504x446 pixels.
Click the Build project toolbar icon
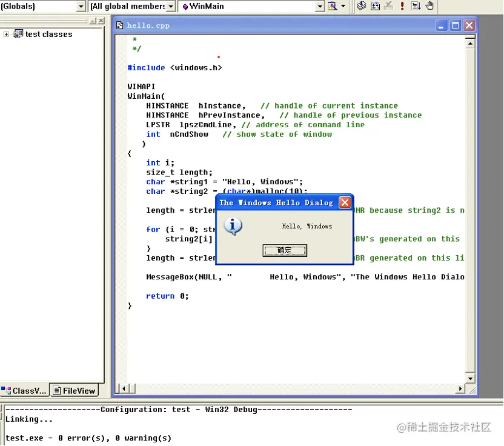[x=375, y=6]
